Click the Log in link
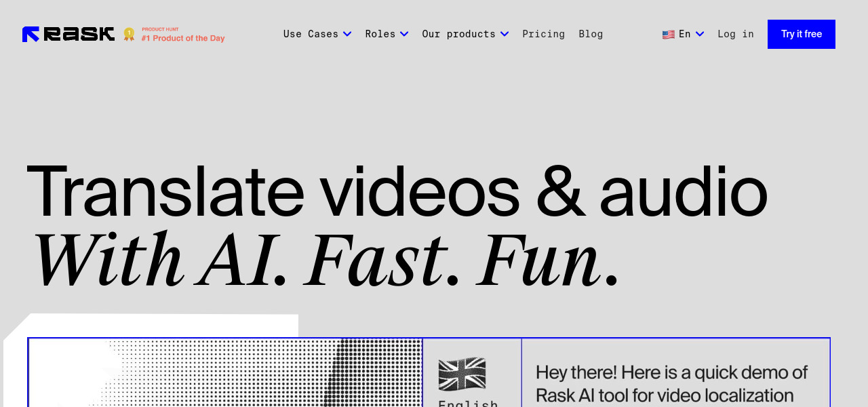Image resolution: width=868 pixels, height=407 pixels. coord(736,34)
